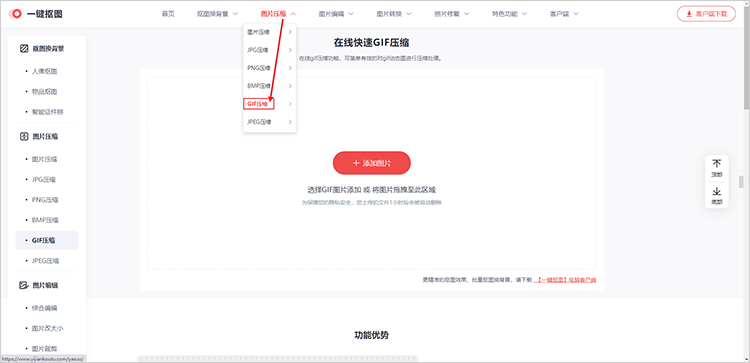This screenshot has width=750, height=363.
Task: Click the 图片编辑 sidebar section title
Action: coord(45,286)
